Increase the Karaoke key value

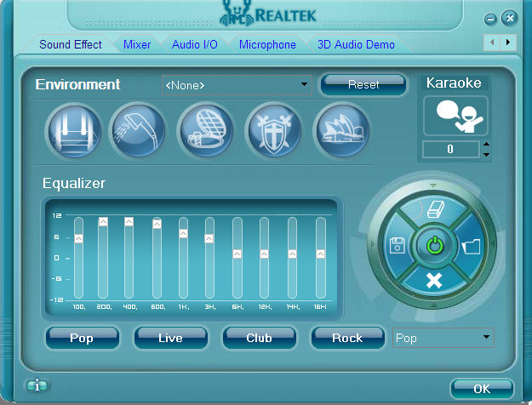pos(487,144)
